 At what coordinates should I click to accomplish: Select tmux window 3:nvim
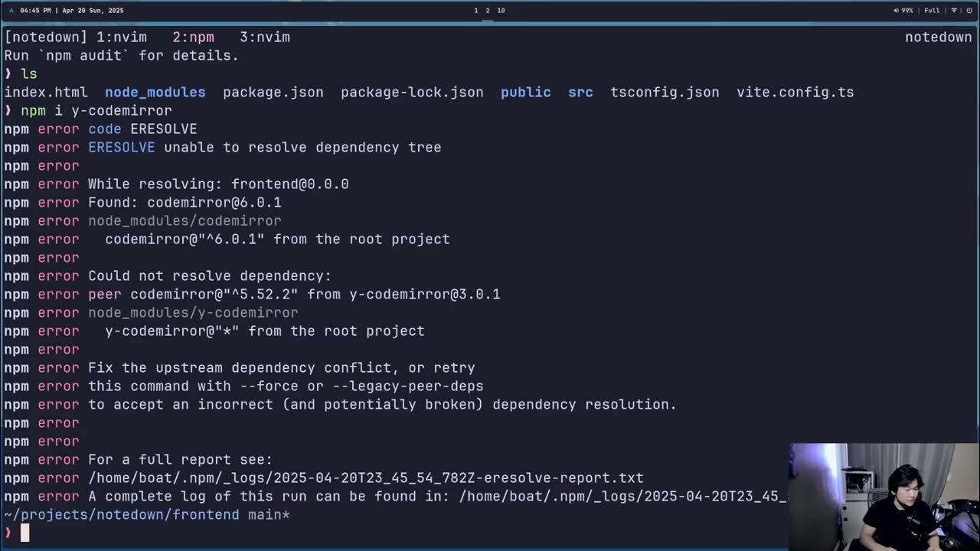[x=265, y=37]
